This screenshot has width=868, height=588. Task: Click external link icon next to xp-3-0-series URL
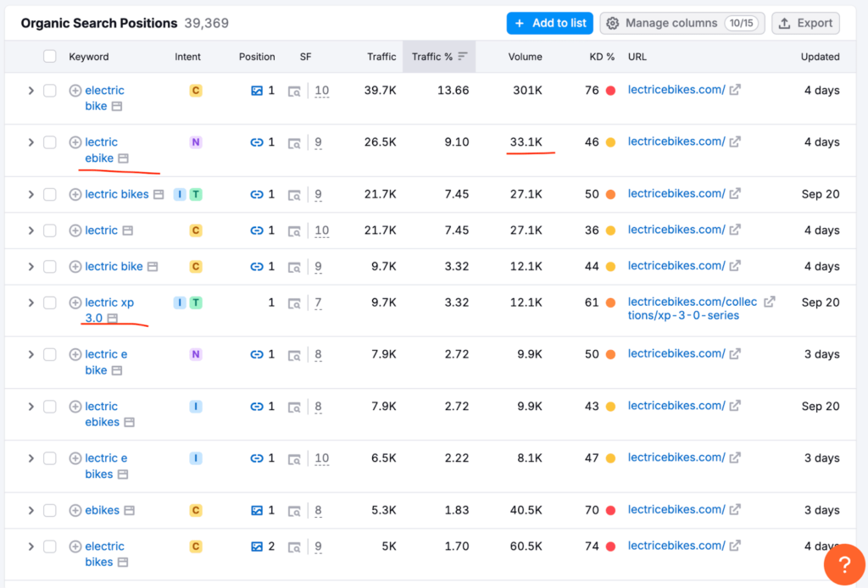tap(769, 302)
